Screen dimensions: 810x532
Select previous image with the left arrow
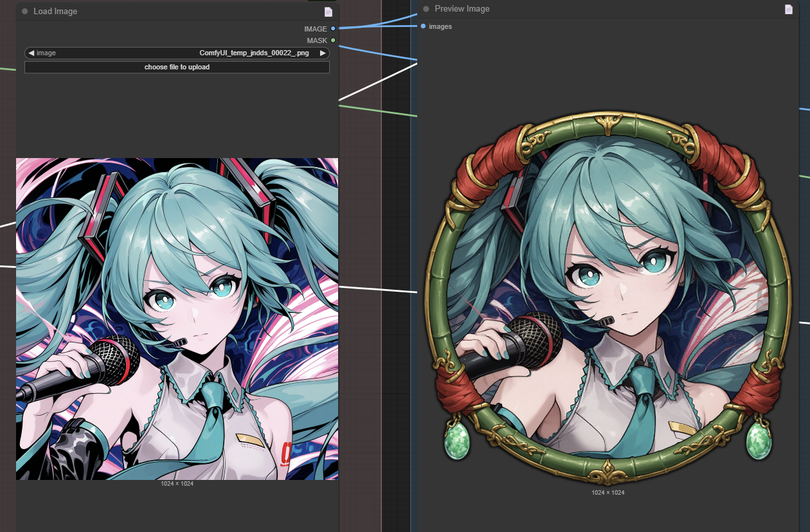tap(31, 53)
